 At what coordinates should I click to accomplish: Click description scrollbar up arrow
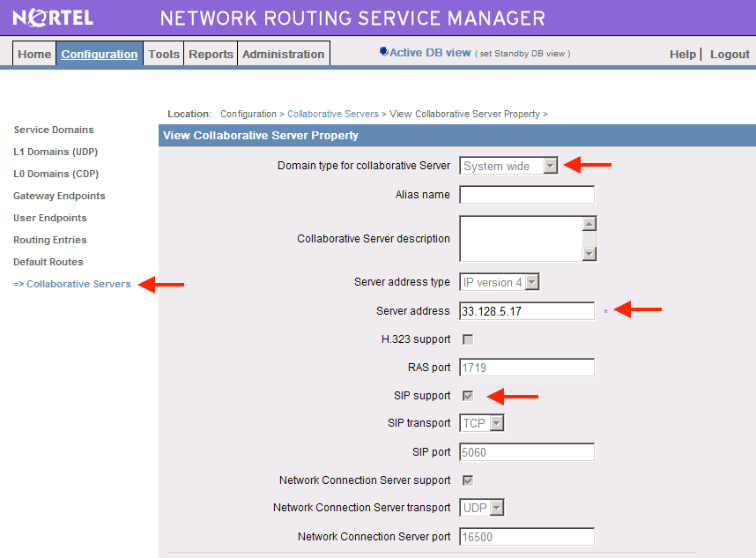coord(589,224)
